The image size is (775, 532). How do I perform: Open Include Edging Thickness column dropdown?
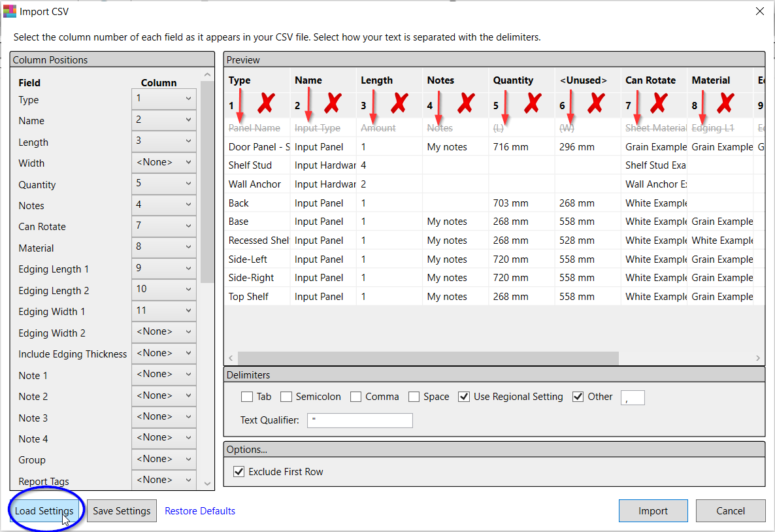click(163, 353)
